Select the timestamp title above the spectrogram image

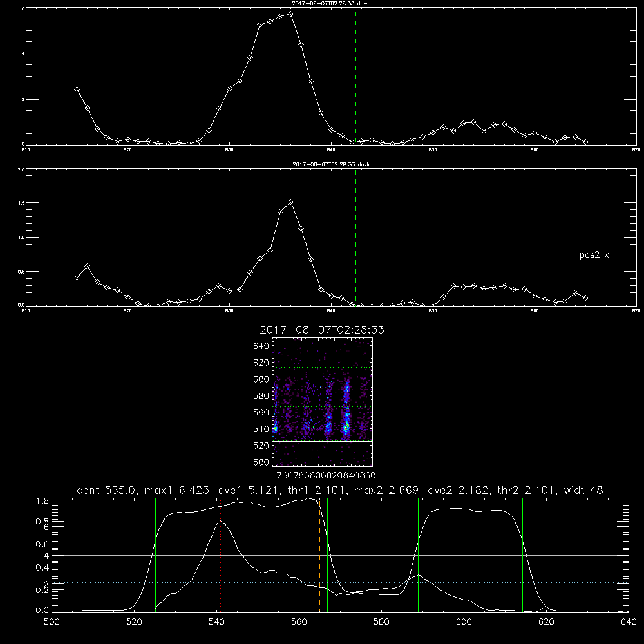[322, 330]
